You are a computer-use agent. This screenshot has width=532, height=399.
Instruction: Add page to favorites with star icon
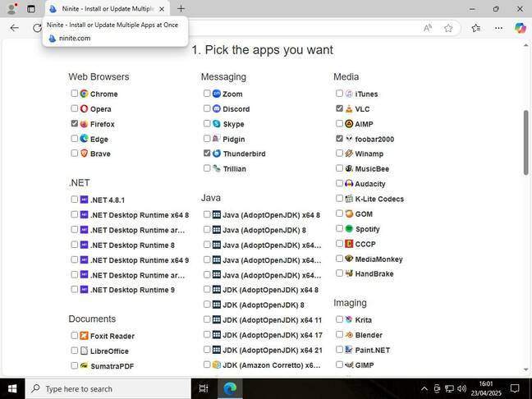coord(448,28)
